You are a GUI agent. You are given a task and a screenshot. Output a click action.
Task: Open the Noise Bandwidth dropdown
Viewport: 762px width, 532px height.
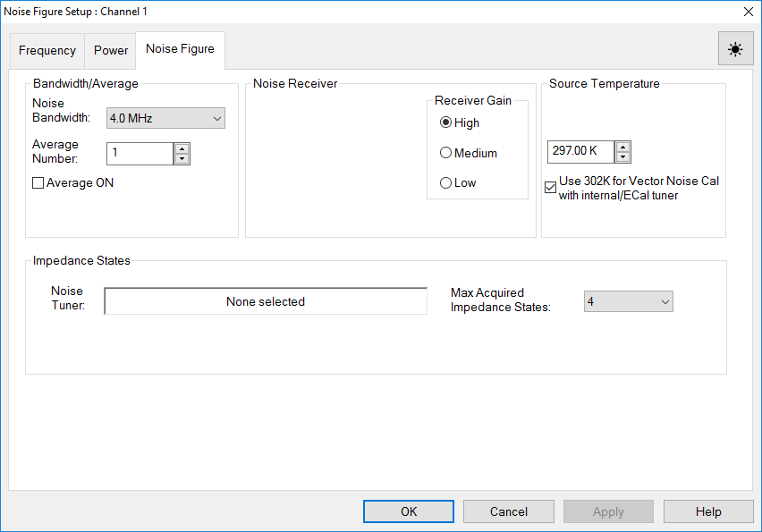165,118
